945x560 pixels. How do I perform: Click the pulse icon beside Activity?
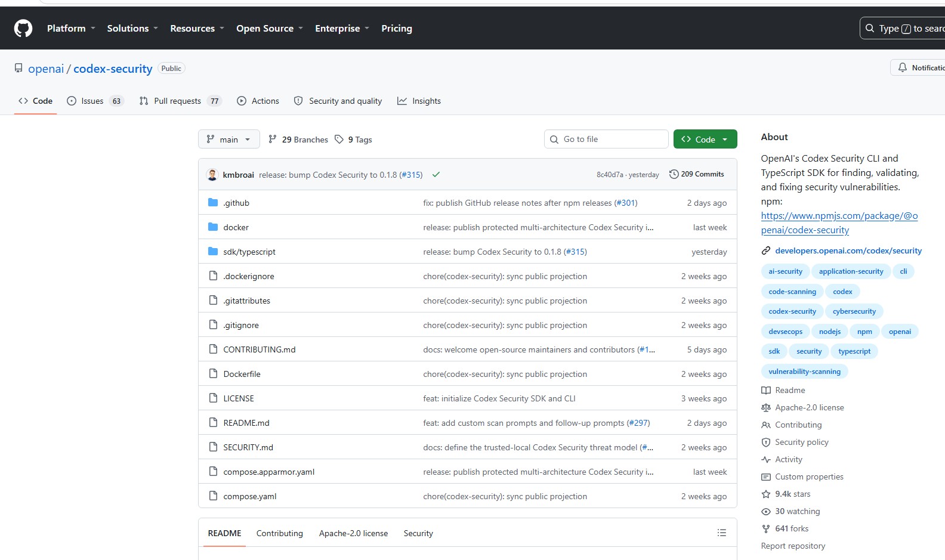(x=766, y=460)
